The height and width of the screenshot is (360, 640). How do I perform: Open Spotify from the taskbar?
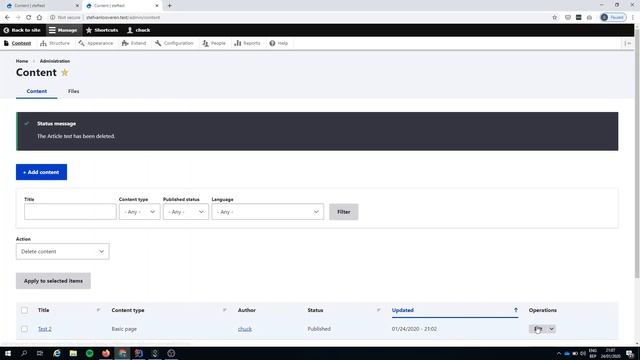click(x=89, y=353)
